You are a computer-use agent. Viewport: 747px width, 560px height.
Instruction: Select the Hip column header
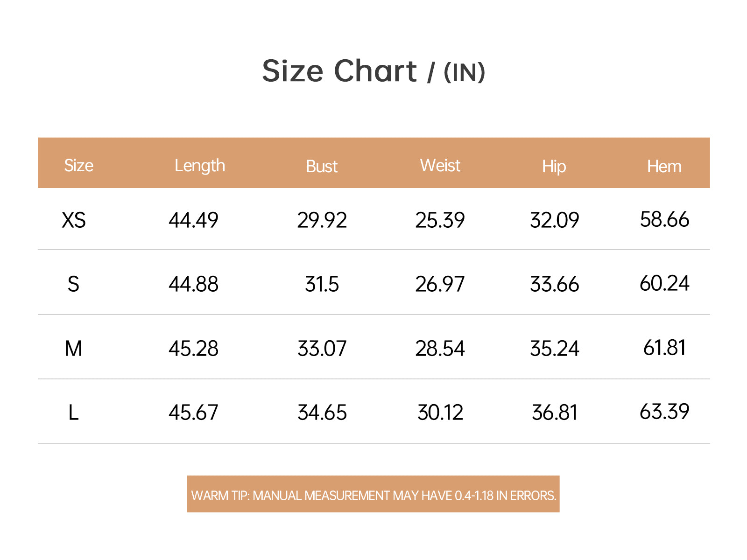click(x=554, y=167)
